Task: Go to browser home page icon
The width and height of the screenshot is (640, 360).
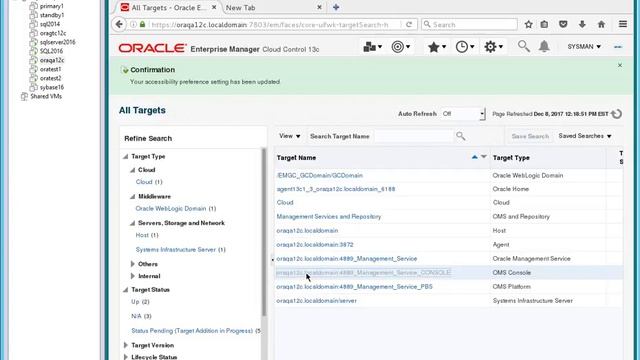Action: coord(601,24)
